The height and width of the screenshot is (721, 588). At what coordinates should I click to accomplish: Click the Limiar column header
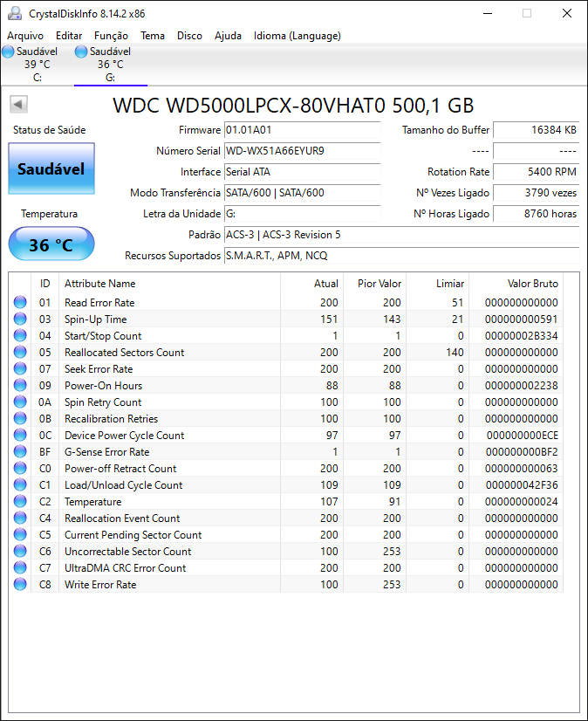[x=437, y=283]
